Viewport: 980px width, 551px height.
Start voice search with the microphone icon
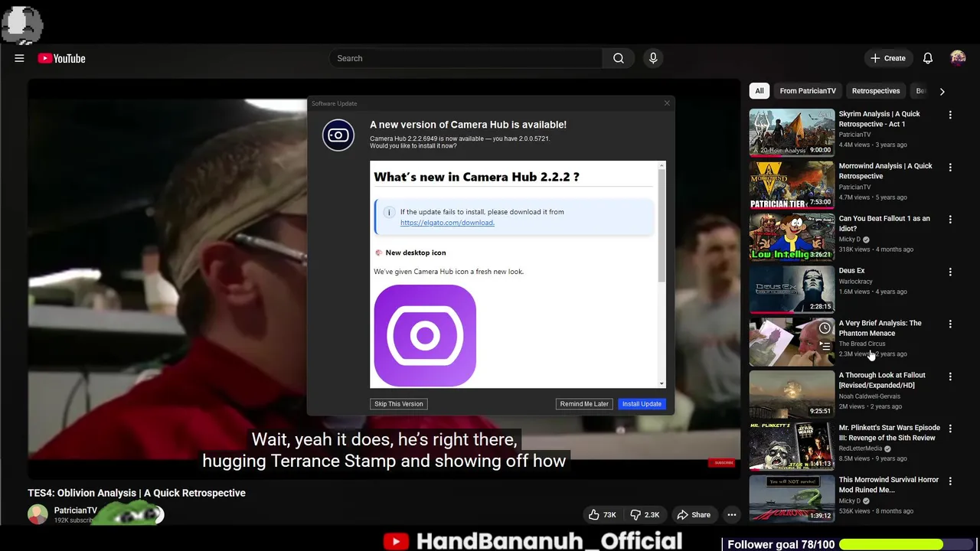(x=653, y=58)
